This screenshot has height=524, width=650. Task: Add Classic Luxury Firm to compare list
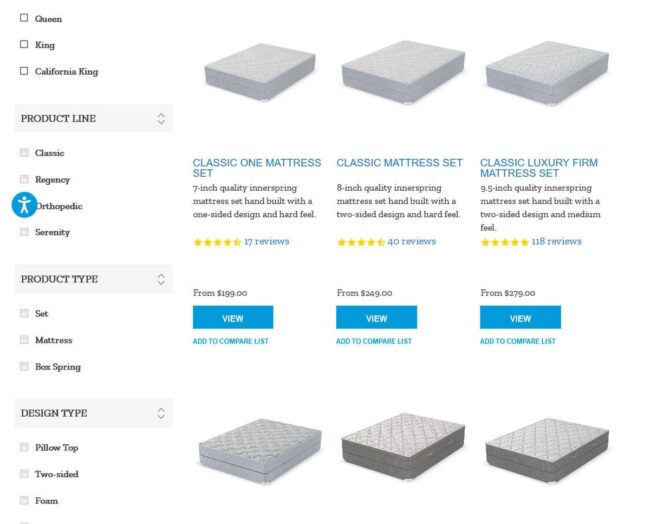pyautogui.click(x=517, y=341)
